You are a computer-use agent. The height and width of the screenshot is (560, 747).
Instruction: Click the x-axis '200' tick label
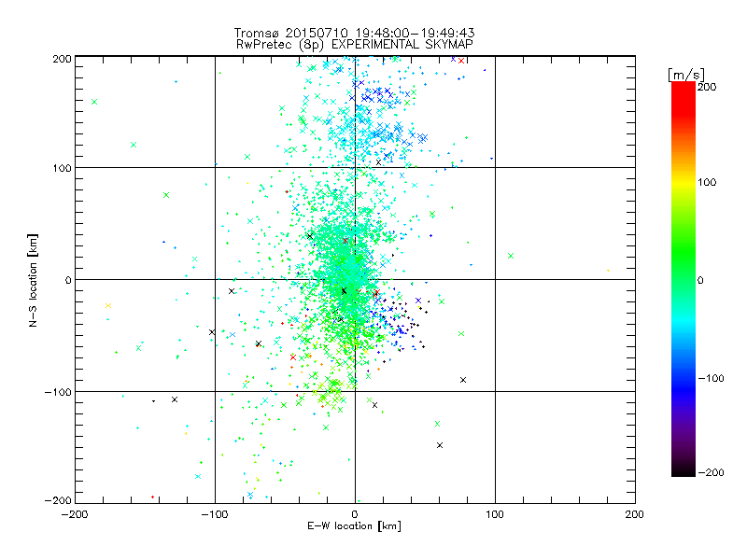click(x=635, y=514)
